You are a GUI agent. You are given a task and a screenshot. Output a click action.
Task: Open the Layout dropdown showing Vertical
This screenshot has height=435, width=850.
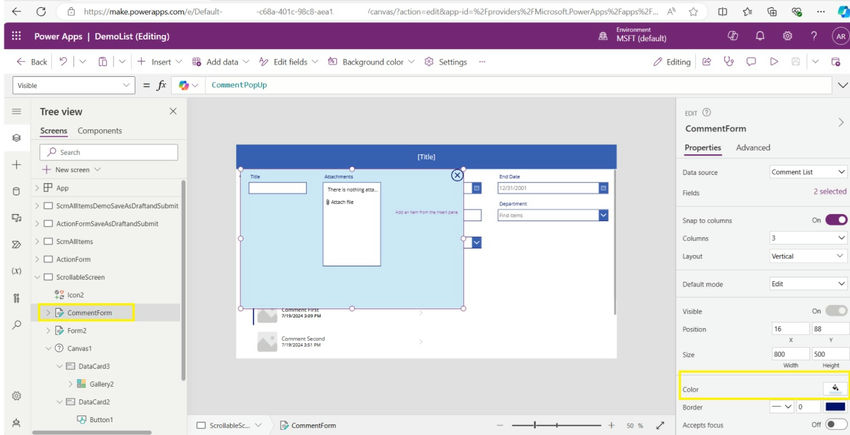pos(808,256)
